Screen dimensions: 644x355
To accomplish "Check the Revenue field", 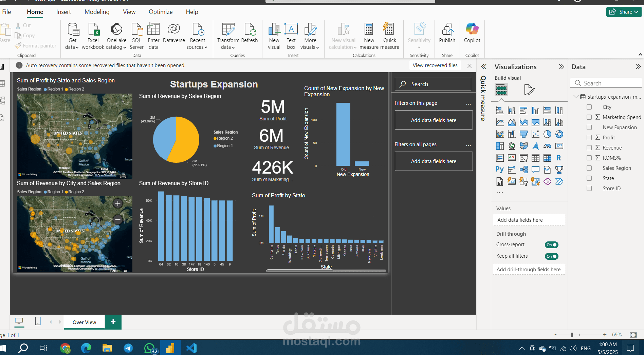I will (x=589, y=147).
